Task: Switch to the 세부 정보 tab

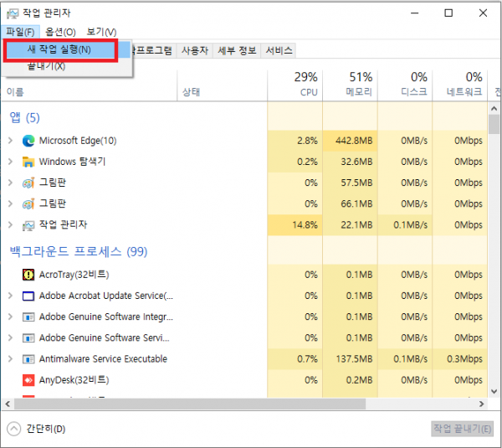Action: (237, 50)
